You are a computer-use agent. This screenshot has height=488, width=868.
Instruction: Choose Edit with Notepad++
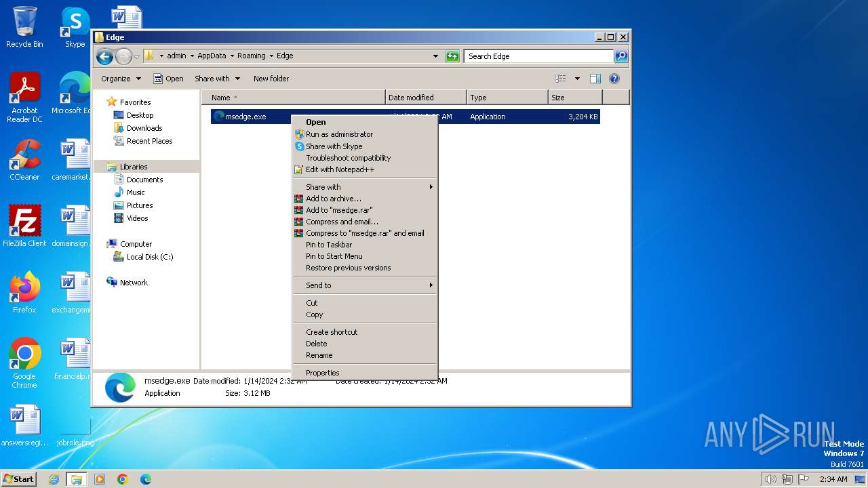[x=365, y=169]
